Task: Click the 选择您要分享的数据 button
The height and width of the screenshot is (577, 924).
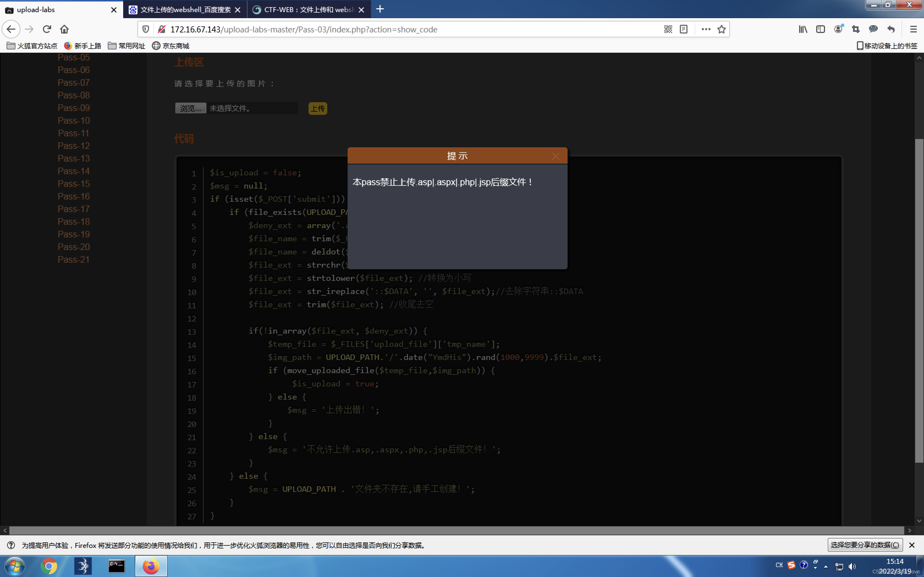Action: click(x=865, y=545)
